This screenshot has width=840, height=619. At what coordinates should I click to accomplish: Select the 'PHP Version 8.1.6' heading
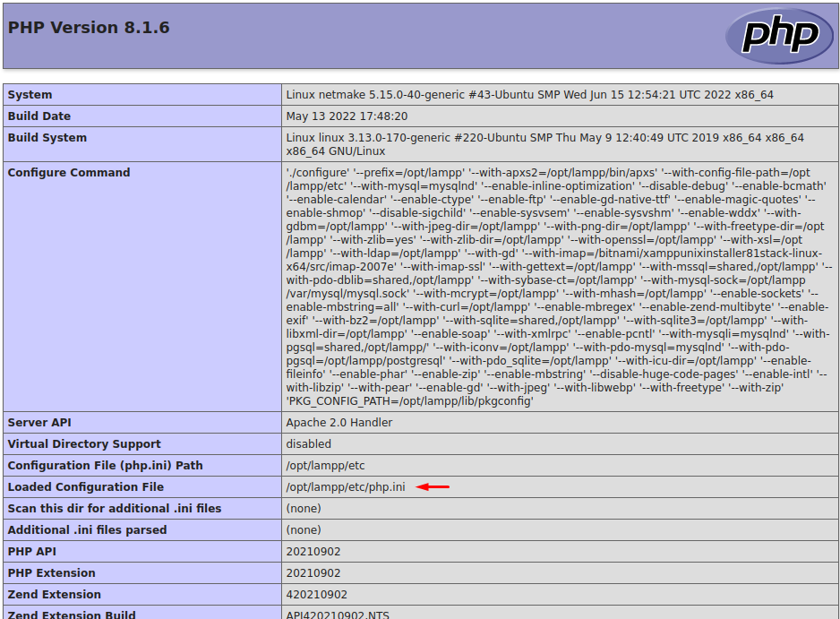[x=89, y=28]
